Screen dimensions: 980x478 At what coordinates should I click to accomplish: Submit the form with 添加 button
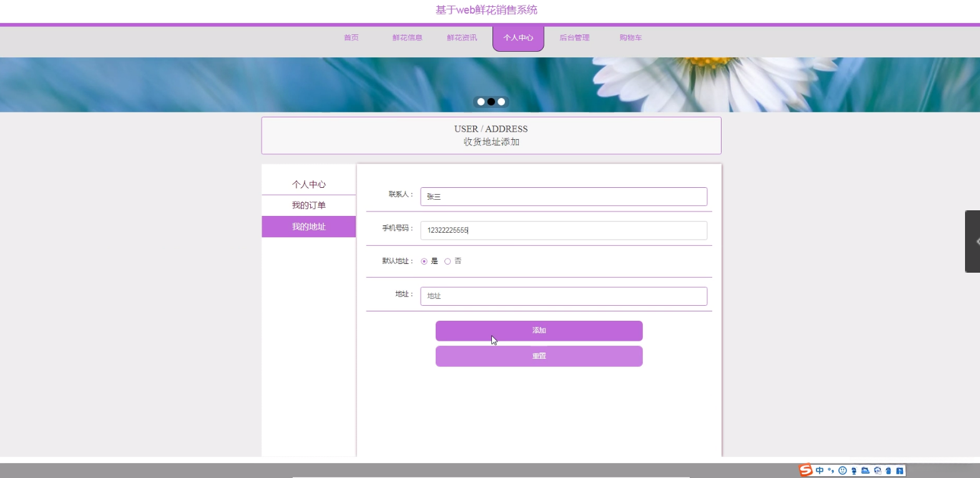[x=539, y=331]
